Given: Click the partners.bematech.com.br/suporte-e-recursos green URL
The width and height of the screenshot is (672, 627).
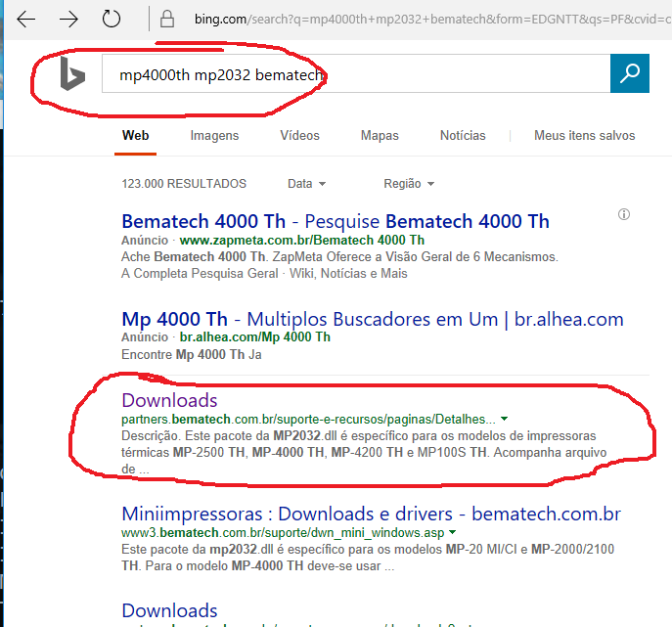Looking at the screenshot, I should tap(308, 419).
